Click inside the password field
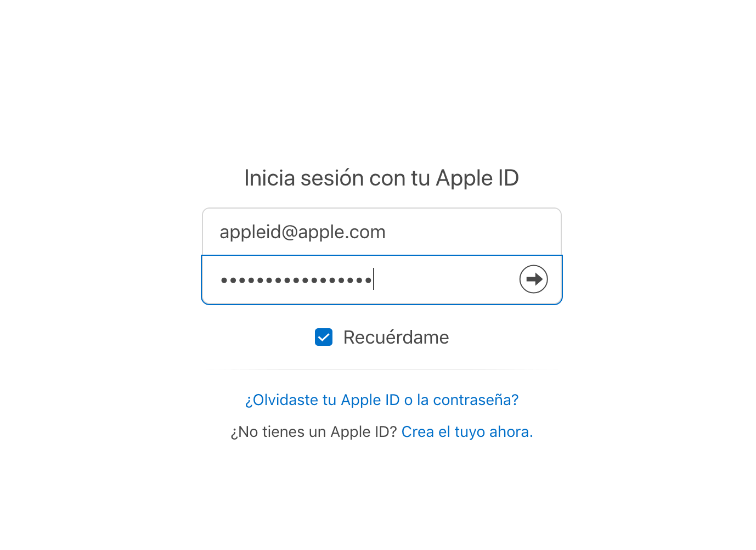The width and height of the screenshot is (756, 550). (x=382, y=279)
